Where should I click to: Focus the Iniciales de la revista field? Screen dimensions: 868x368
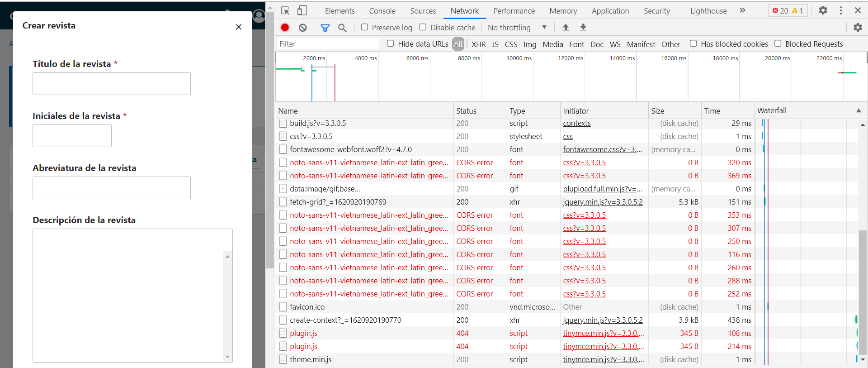[x=72, y=136]
